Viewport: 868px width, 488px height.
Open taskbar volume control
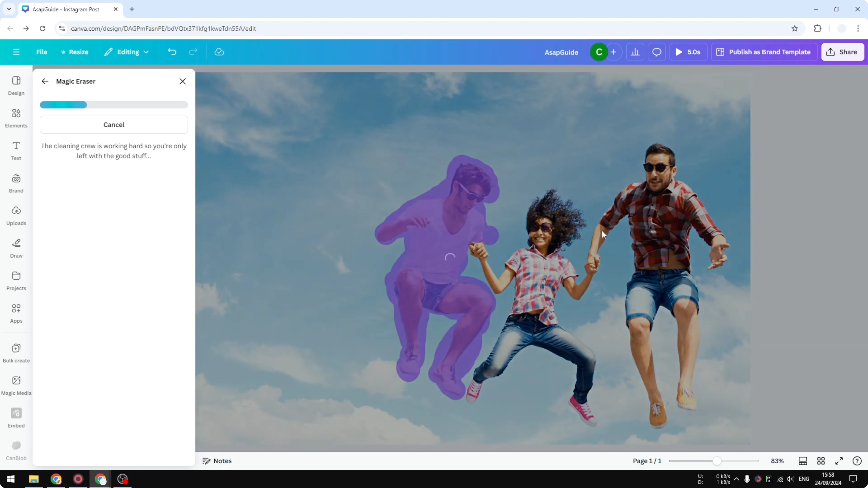790,479
